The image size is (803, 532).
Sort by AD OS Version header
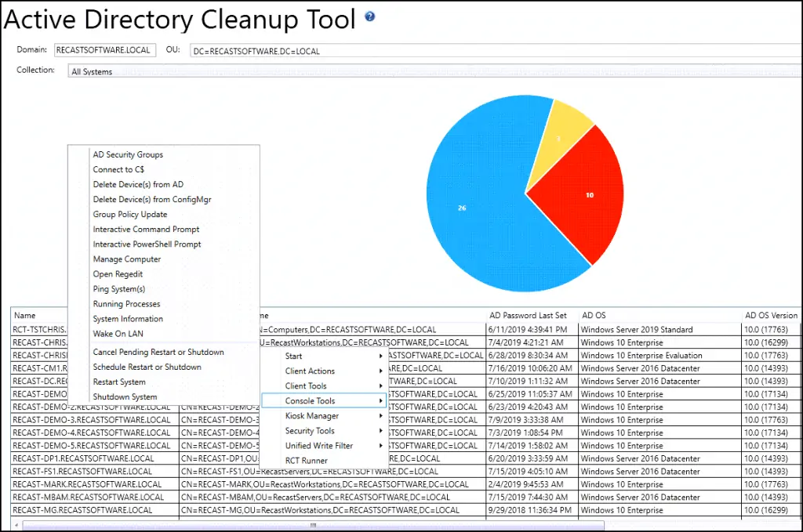tap(772, 315)
